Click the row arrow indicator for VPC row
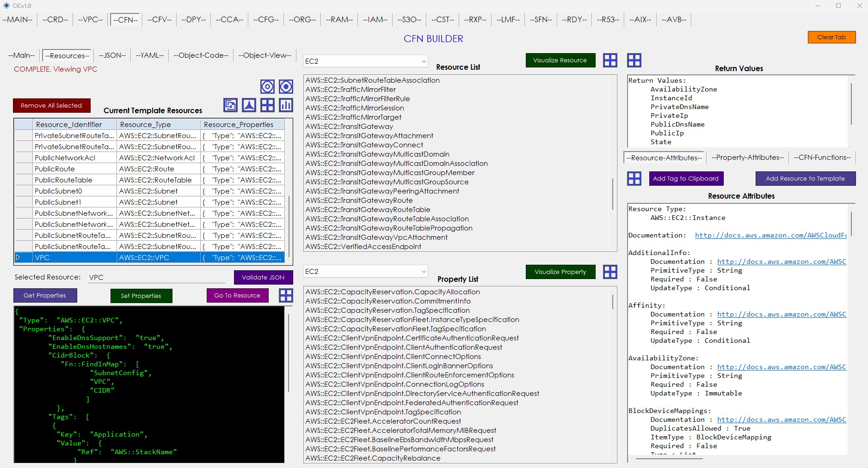This screenshot has height=468, width=868. (x=18, y=258)
